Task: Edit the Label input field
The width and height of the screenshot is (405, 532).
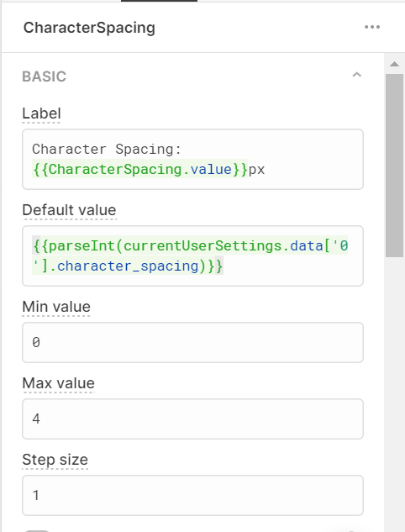Action: [192, 159]
